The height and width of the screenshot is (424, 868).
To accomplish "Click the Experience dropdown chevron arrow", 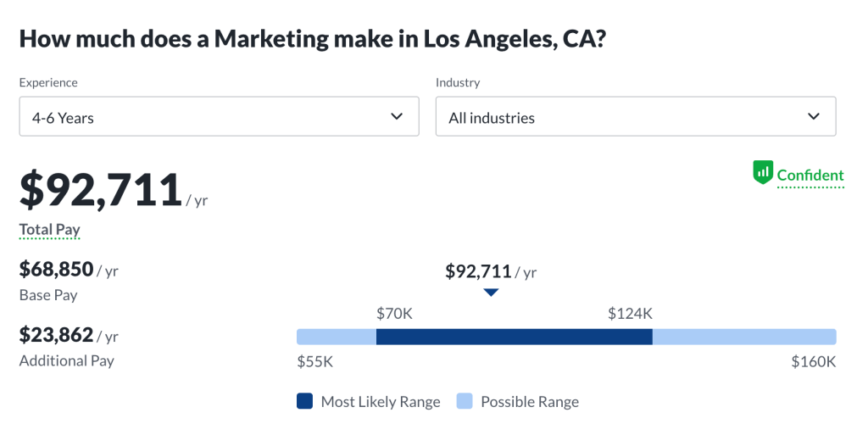I will point(397,116).
